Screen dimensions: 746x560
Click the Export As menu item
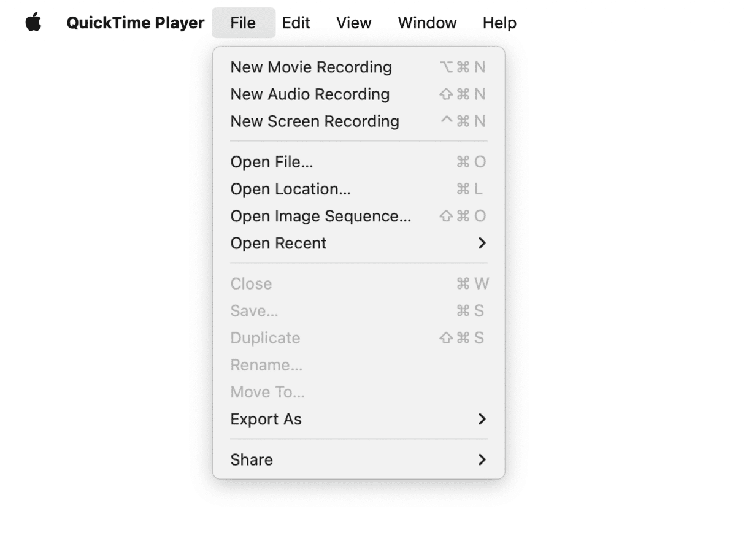266,419
